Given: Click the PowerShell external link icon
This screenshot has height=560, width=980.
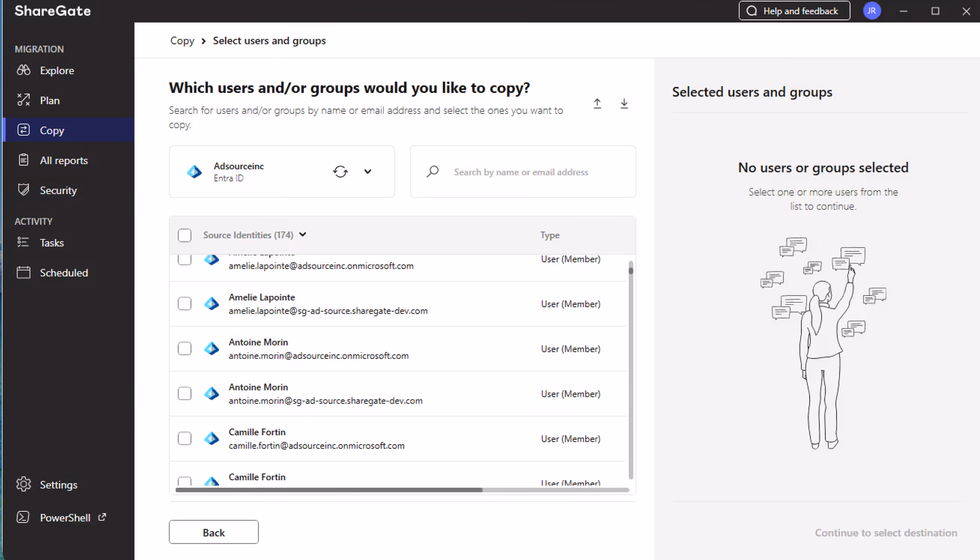Looking at the screenshot, I should tap(102, 517).
